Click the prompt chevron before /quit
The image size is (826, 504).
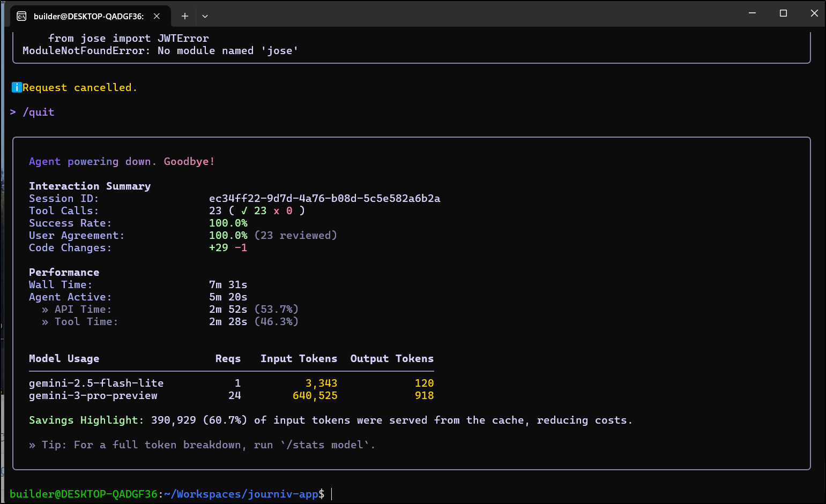(x=13, y=112)
